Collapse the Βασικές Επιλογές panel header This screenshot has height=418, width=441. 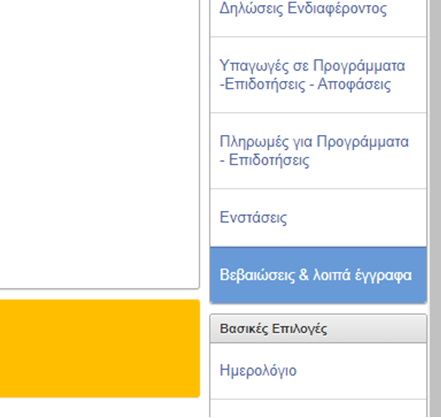pos(318,329)
